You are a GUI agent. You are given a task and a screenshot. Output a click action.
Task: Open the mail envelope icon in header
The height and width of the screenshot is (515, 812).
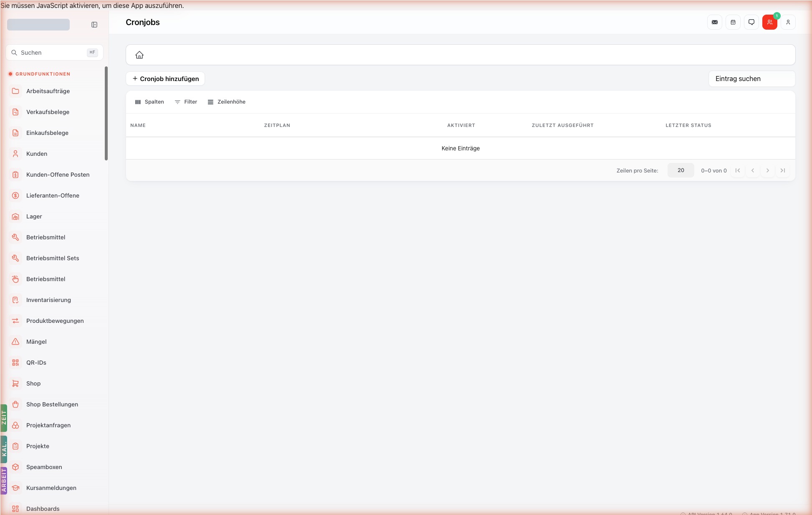[715, 22]
